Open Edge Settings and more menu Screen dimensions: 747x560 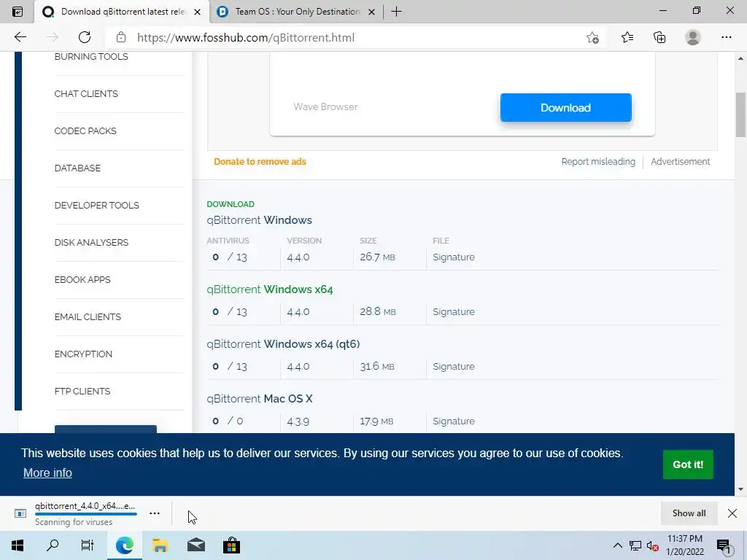point(726,37)
